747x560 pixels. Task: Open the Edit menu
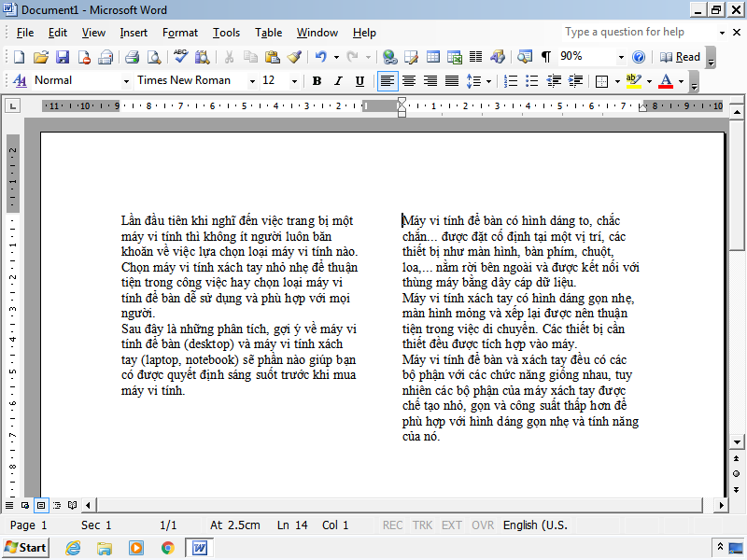pyautogui.click(x=58, y=33)
